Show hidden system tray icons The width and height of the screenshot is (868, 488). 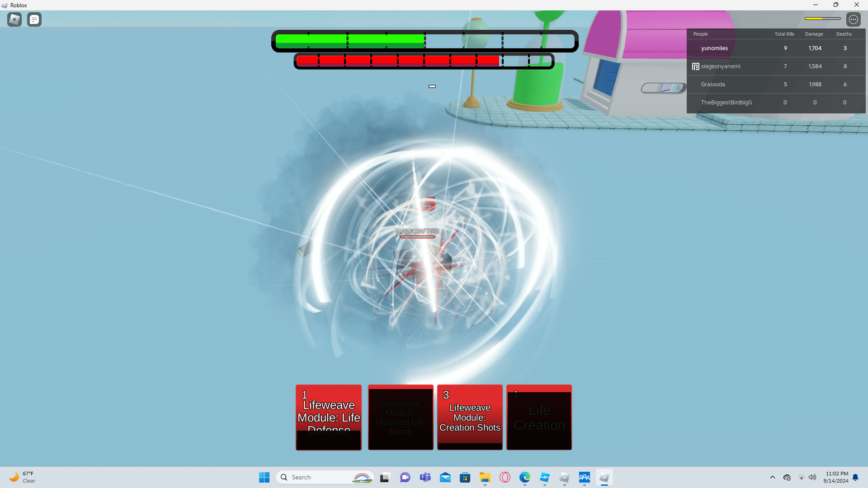coord(772,477)
